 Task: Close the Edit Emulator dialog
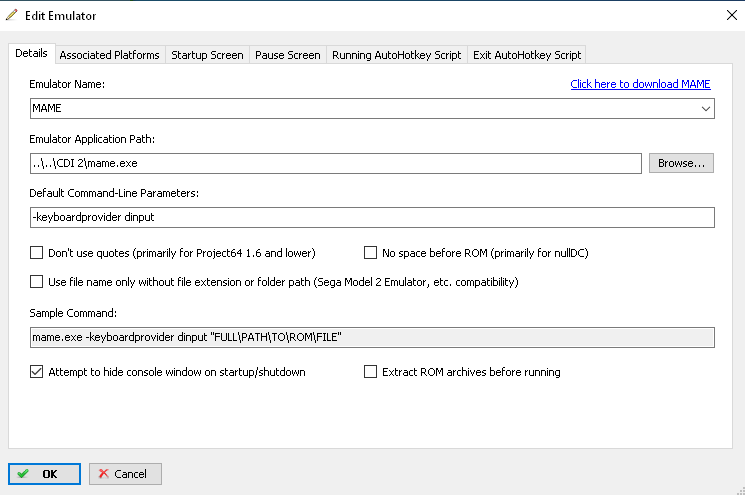tap(732, 15)
